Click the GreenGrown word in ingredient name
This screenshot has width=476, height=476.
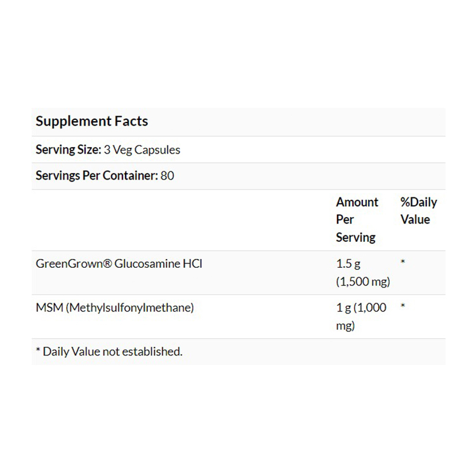(x=68, y=263)
